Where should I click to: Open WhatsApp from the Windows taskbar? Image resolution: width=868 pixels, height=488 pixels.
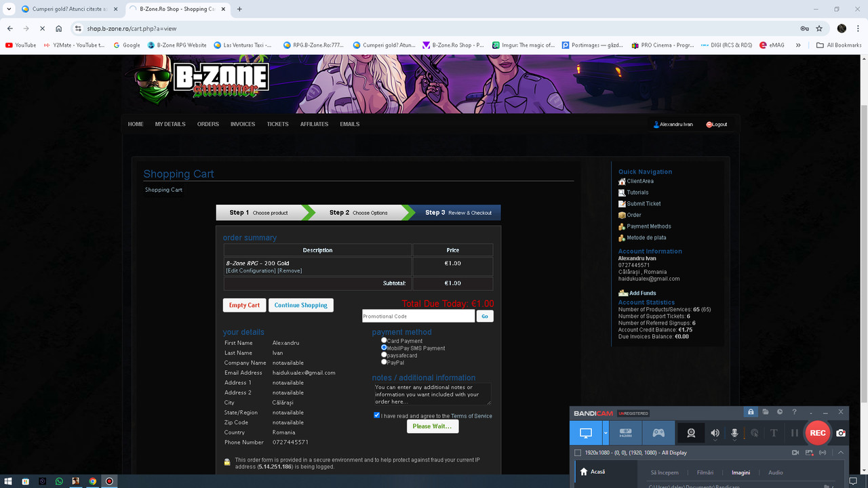pyautogui.click(x=59, y=481)
